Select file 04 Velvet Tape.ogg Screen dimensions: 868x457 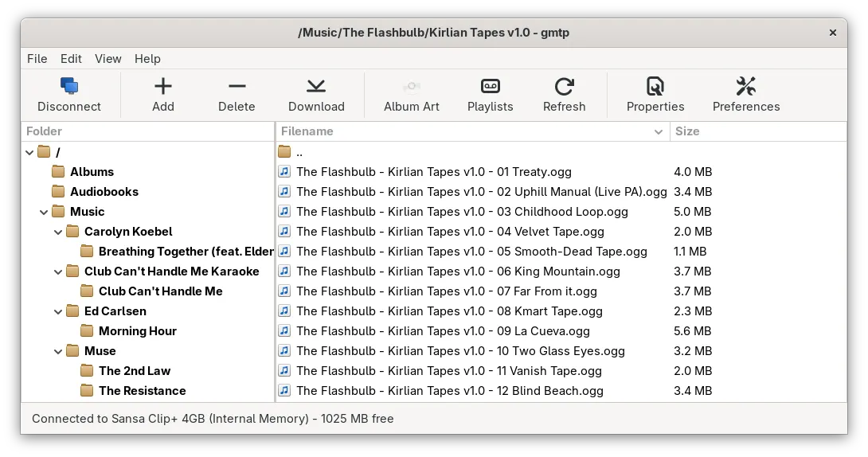(450, 231)
